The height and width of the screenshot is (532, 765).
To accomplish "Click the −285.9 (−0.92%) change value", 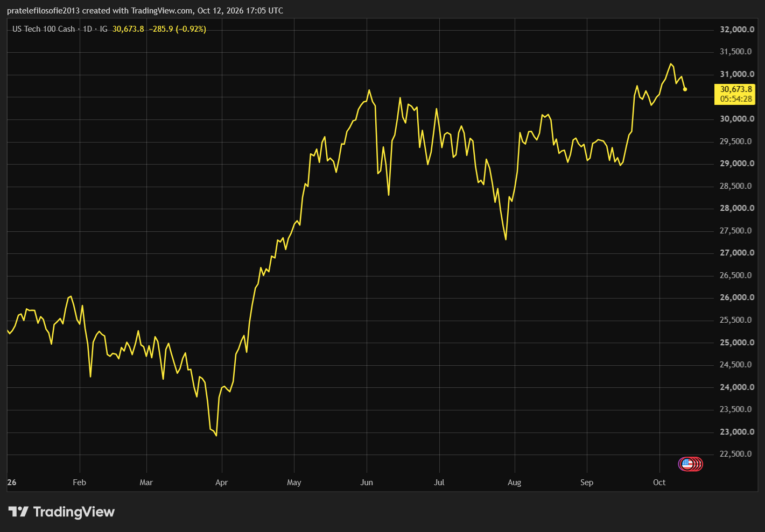I will [178, 29].
